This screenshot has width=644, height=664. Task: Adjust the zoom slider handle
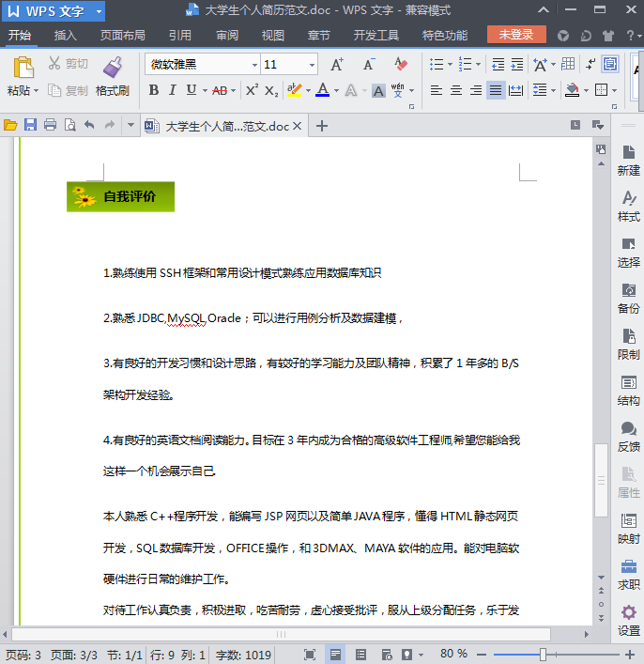543,655
